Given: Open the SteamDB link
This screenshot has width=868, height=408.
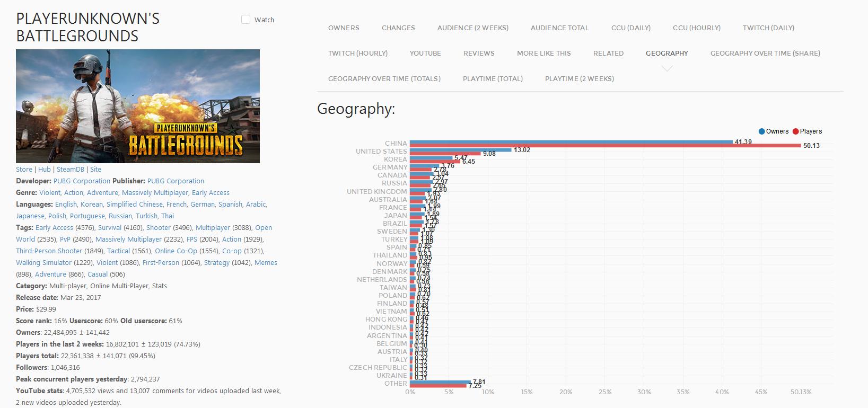Looking at the screenshot, I should [x=71, y=170].
